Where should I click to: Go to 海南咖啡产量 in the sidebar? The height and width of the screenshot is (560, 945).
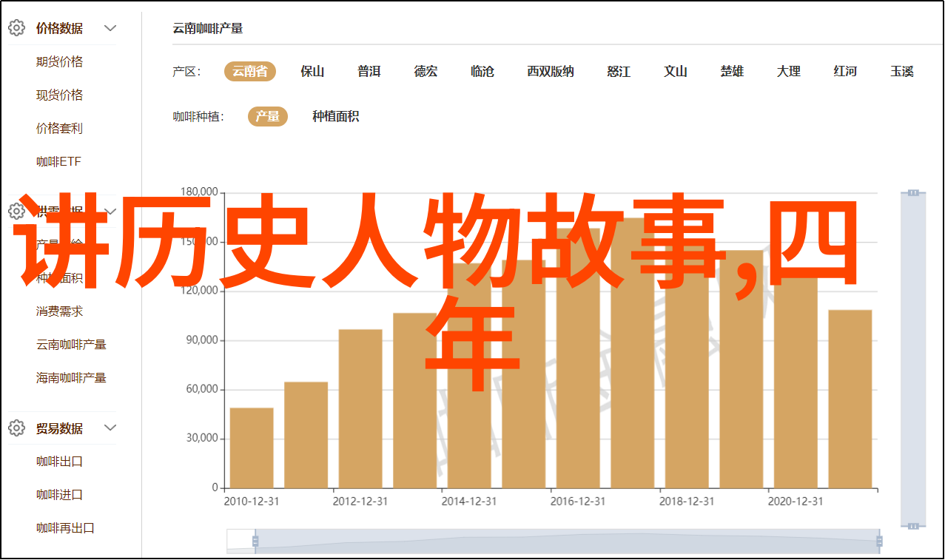click(71, 377)
